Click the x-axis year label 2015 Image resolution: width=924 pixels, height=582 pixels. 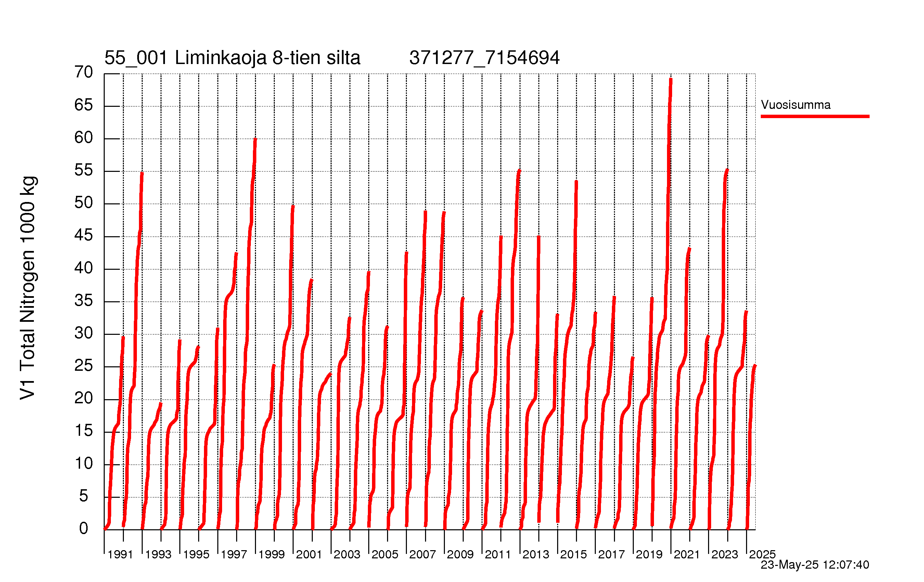click(574, 554)
